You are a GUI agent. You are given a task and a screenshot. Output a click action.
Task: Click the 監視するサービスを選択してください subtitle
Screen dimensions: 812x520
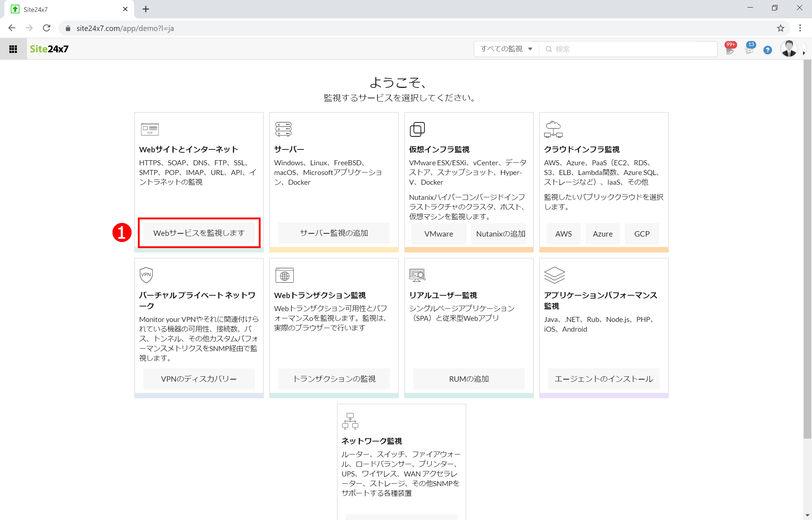tap(400, 98)
